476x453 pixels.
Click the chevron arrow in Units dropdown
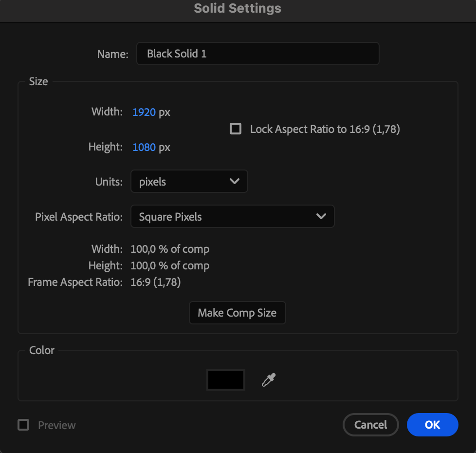click(x=234, y=181)
